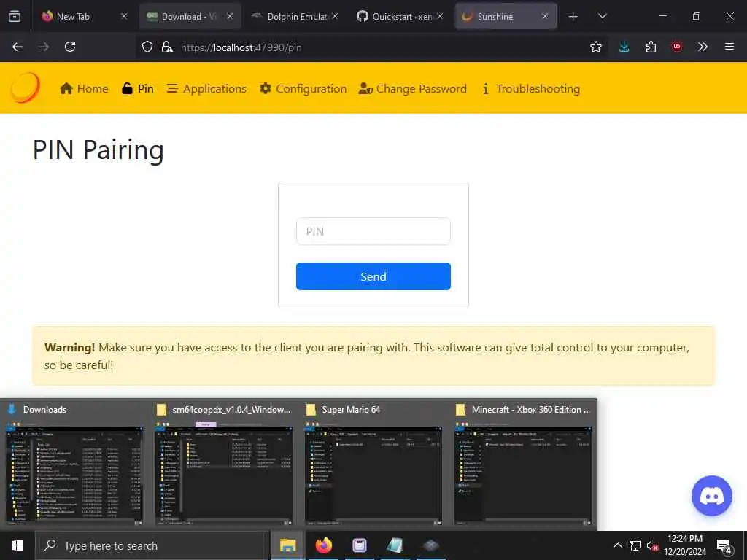Click the Sunshine logo in the navbar

26,88
